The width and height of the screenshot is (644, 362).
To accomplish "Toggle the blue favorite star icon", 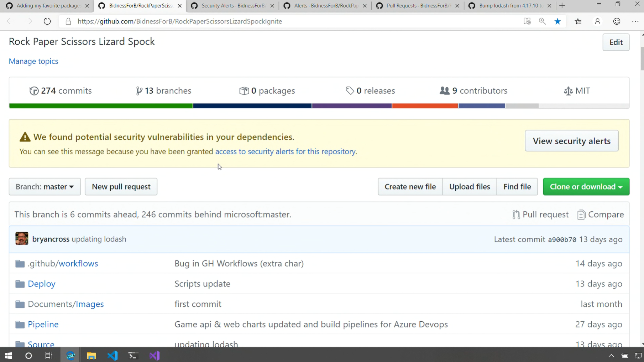I will (x=557, y=21).
